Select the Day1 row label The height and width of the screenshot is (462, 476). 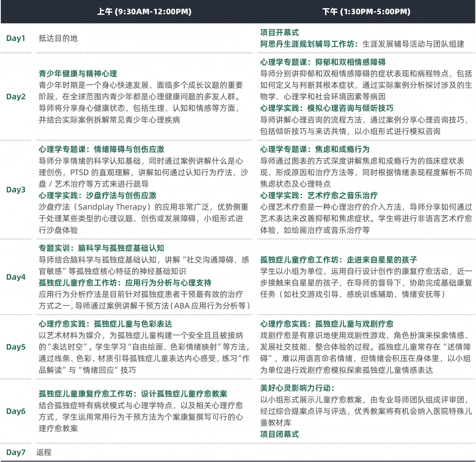(16, 38)
